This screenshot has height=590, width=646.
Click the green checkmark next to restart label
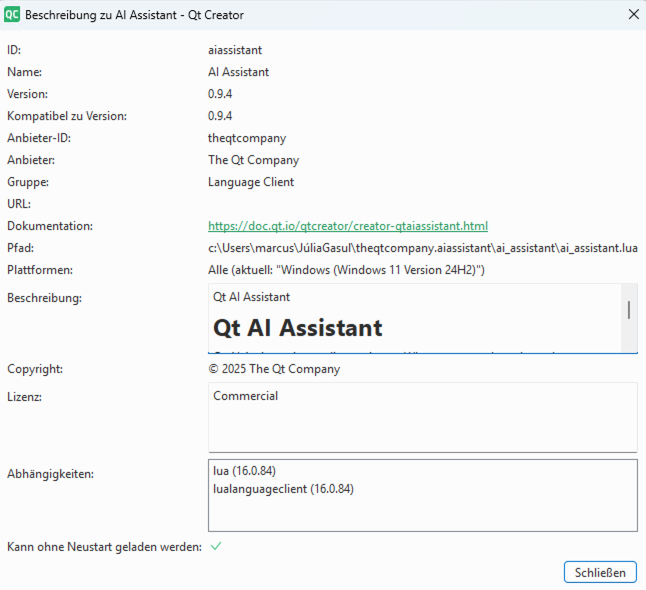point(216,546)
